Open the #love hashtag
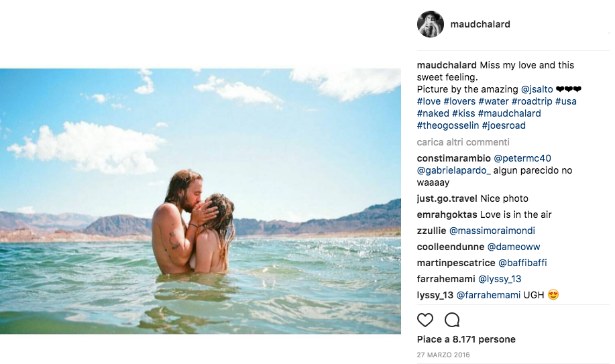 click(429, 101)
